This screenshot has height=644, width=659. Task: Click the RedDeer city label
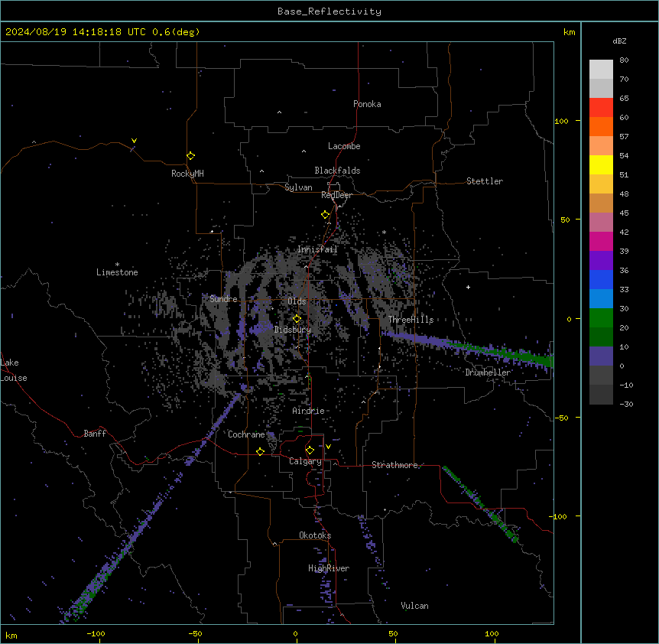(x=336, y=195)
